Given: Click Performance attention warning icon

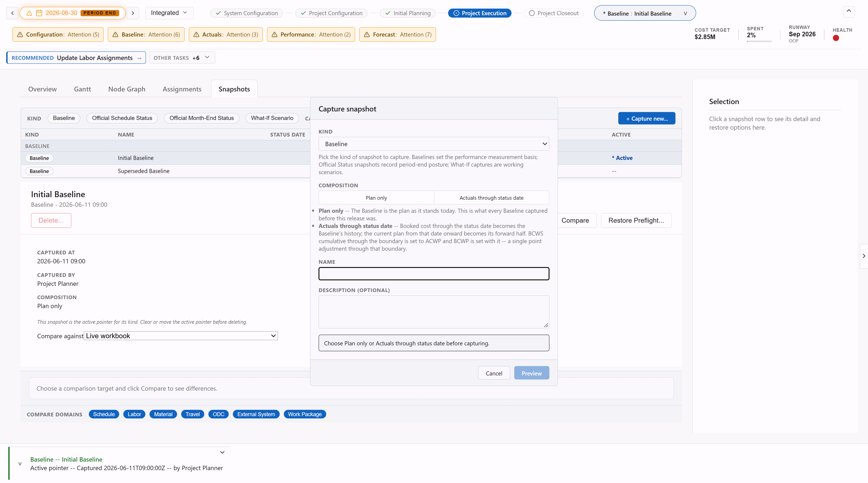Looking at the screenshot, I should pos(274,34).
